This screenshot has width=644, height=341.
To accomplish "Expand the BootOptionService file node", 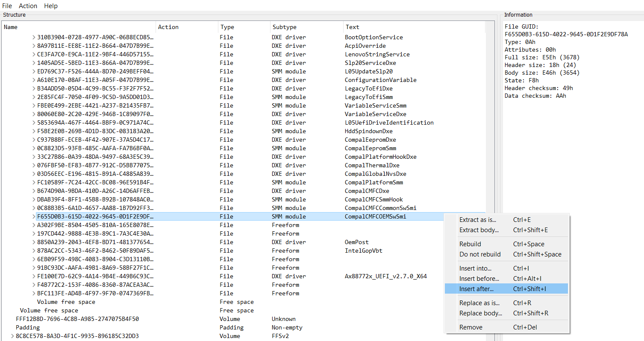I will click(x=34, y=37).
